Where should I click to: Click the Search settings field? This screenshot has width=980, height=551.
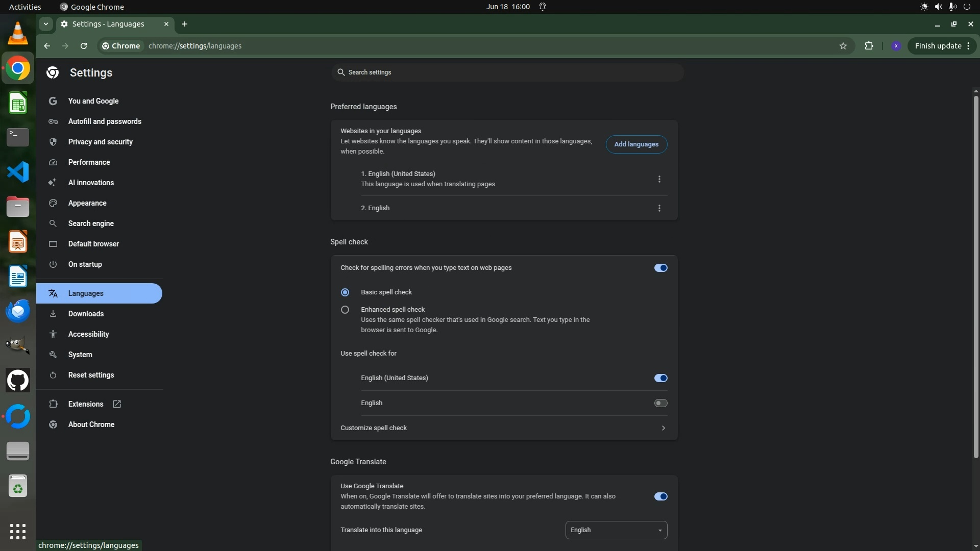[x=507, y=72]
